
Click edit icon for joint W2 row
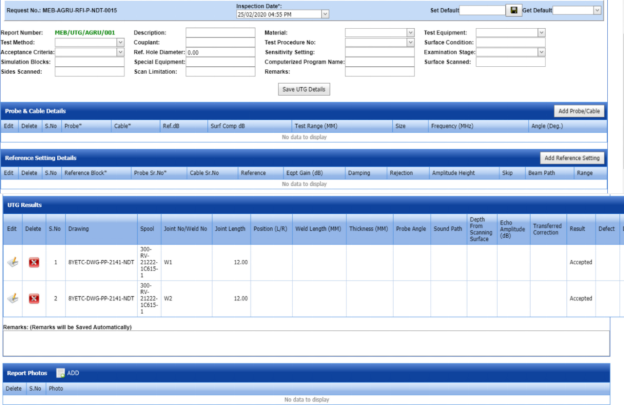pyautogui.click(x=12, y=298)
